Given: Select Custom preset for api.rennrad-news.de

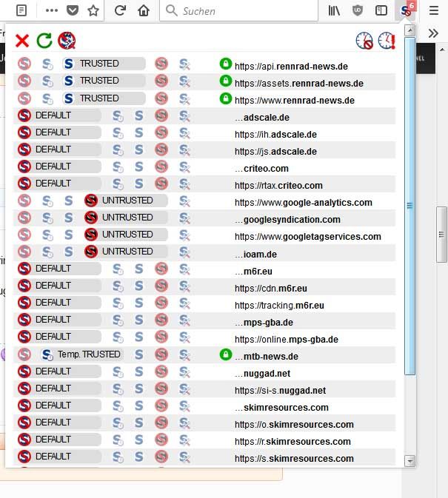Looking at the screenshot, I should [x=184, y=64].
